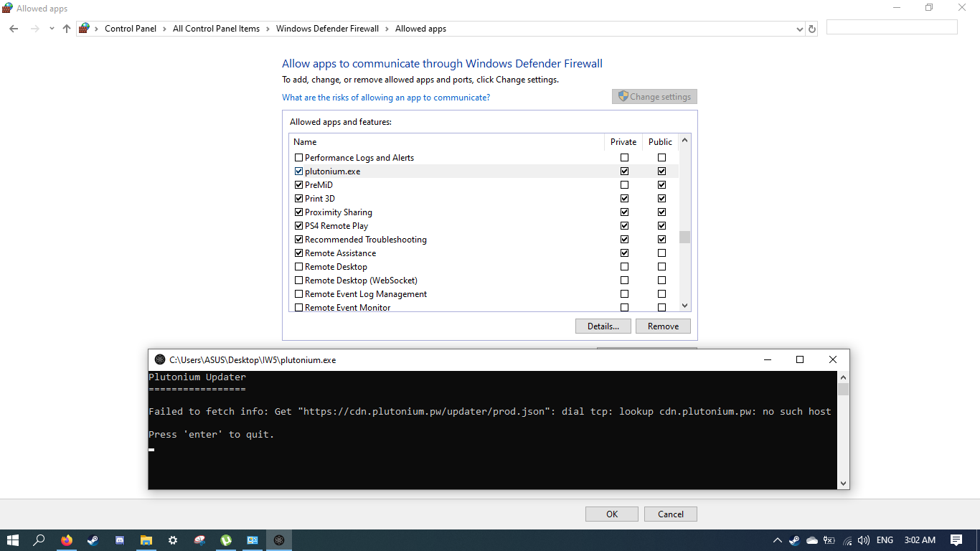
Task: Go back with the navigation arrow
Action: click(x=14, y=29)
